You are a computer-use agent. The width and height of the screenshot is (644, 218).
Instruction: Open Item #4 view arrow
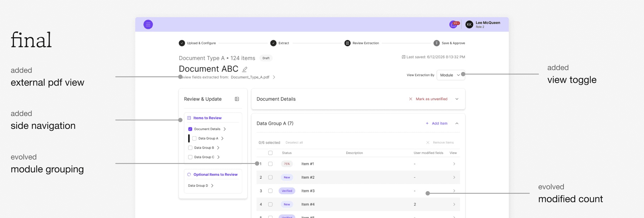454,204
